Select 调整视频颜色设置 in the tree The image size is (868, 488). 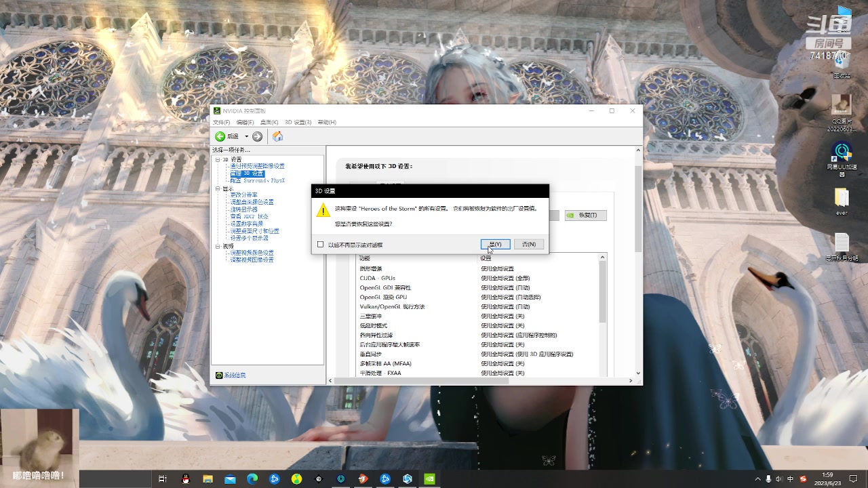[x=252, y=253]
